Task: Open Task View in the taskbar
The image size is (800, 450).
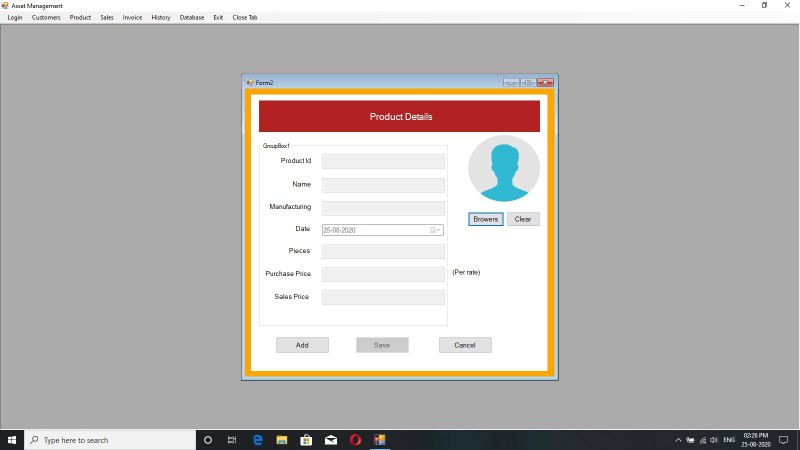Action: pyautogui.click(x=232, y=440)
